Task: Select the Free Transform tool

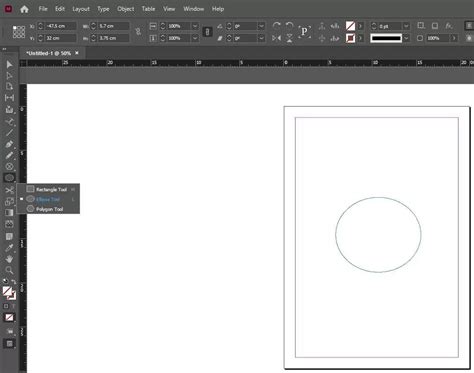Action: pyautogui.click(x=9, y=201)
